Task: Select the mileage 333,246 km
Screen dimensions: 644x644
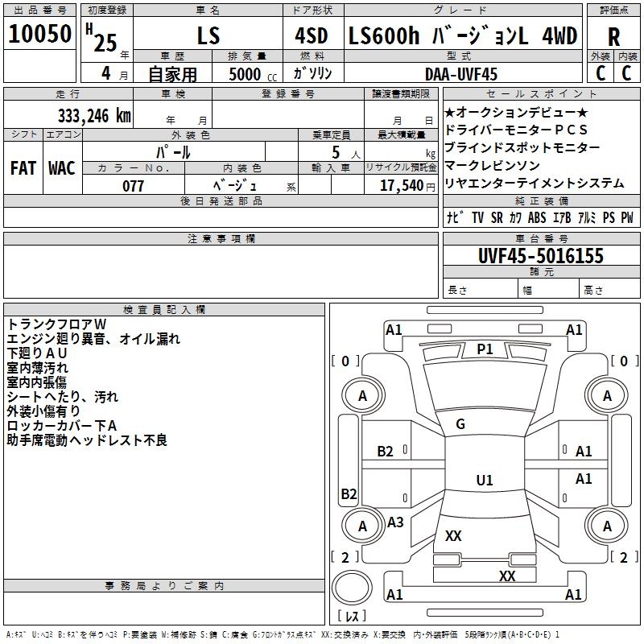Action: [94, 116]
